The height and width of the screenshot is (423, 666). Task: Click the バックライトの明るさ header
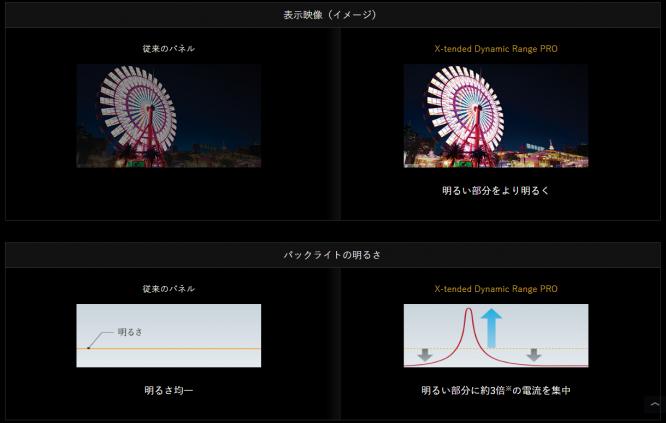click(x=333, y=255)
